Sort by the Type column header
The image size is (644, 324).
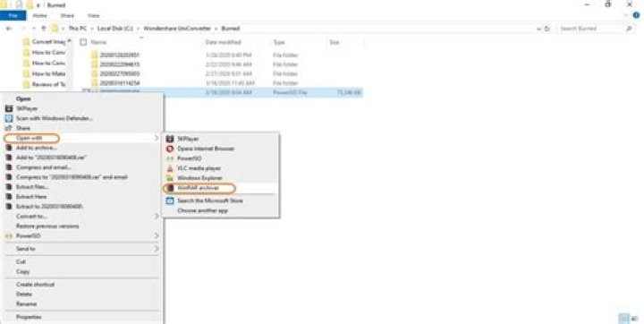click(x=279, y=42)
